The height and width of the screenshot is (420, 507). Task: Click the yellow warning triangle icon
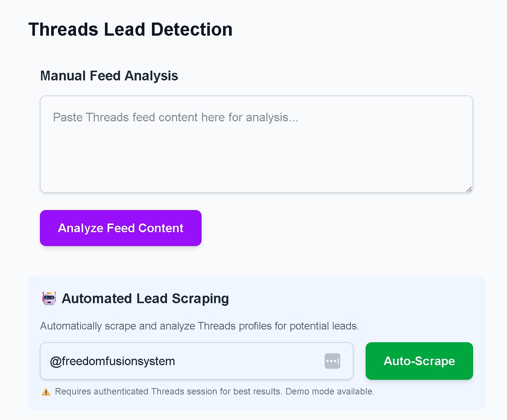[x=46, y=392]
